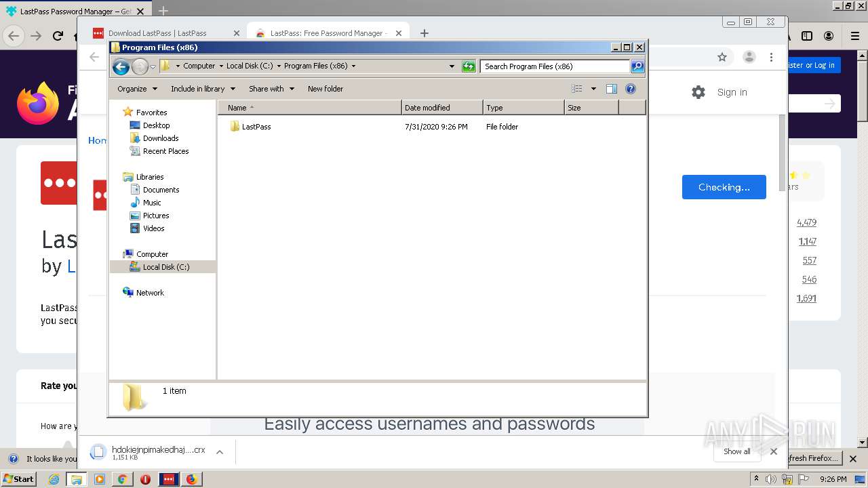Click New folder in the toolbar
This screenshot has width=868, height=488.
pos(325,89)
